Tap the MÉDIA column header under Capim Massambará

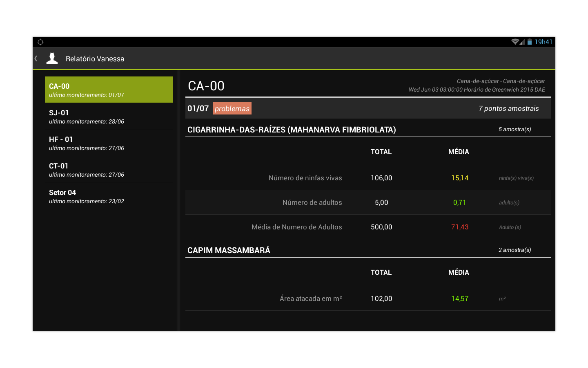tap(459, 272)
